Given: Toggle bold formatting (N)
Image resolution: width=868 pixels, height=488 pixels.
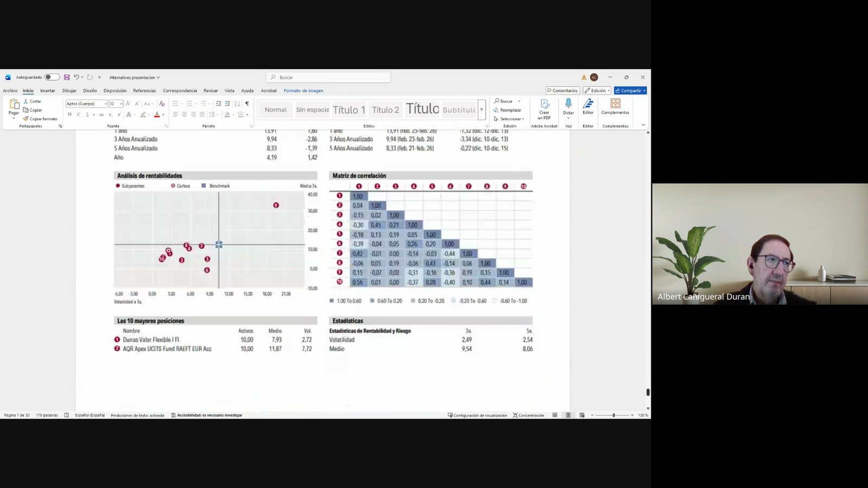Looking at the screenshot, I should 69,115.
